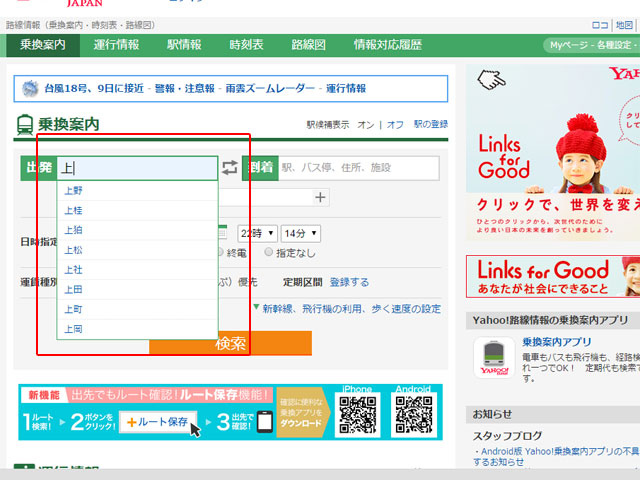
Task: Click the plus icon to add a via station
Action: [x=320, y=198]
